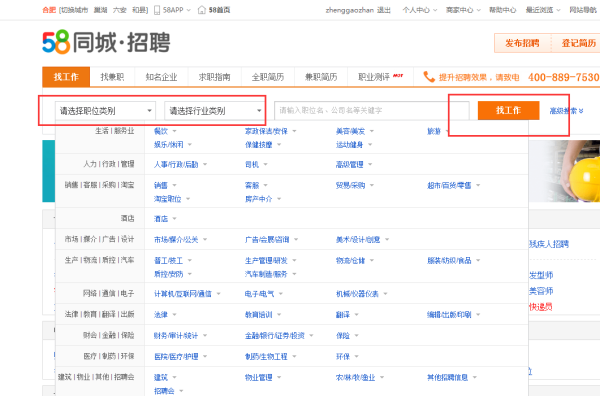Expand the 广告/会展/咨询 category
The height and width of the screenshot is (396, 600).
pos(271,240)
